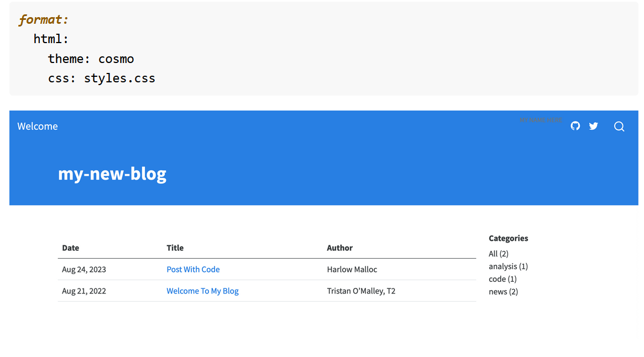The width and height of the screenshot is (644, 357).
Task: Click the my-new-blog page title
Action: [x=112, y=174]
